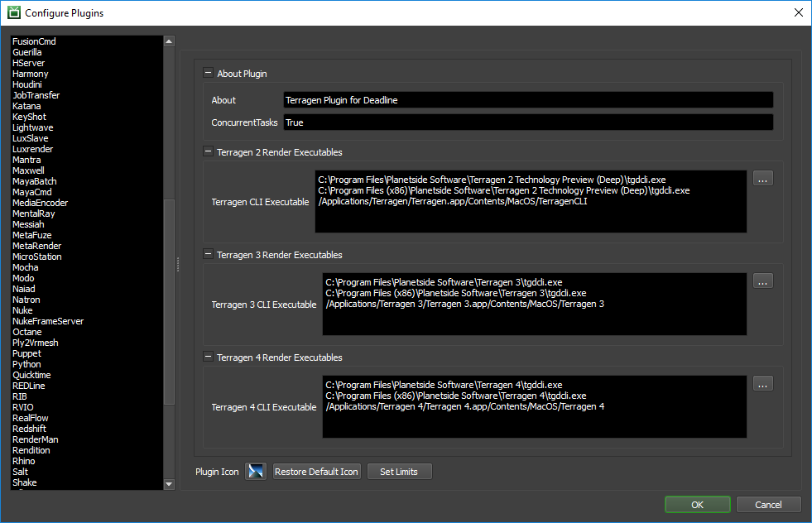Click the Cancel button
812x523 pixels.
pyautogui.click(x=768, y=505)
